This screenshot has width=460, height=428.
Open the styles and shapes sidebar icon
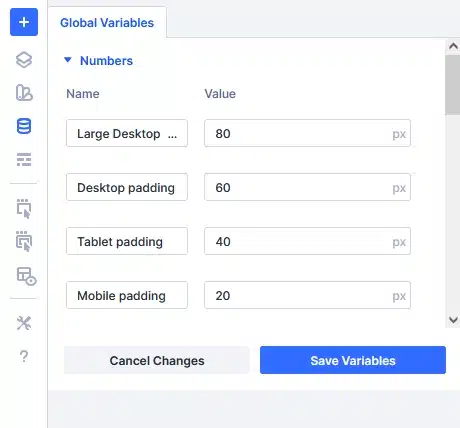[x=24, y=93]
